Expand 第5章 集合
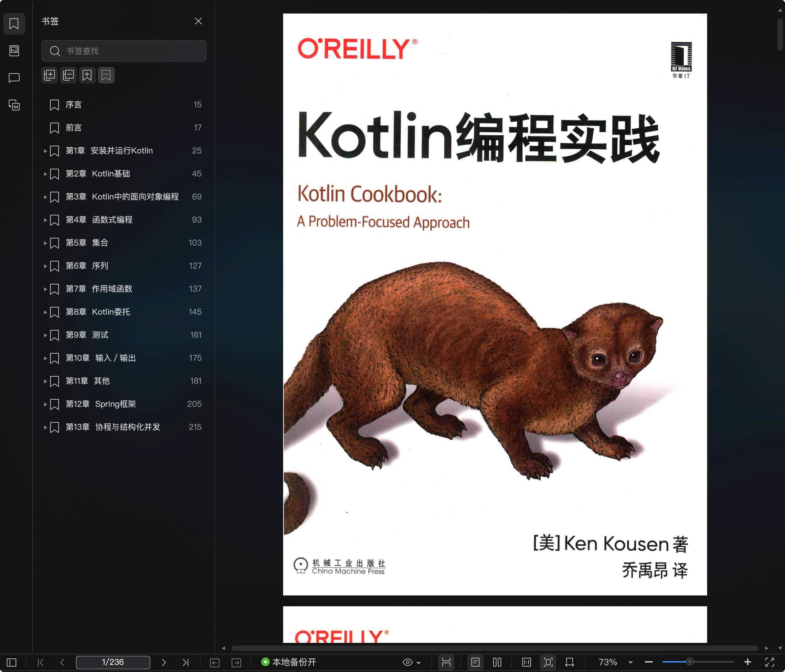The width and height of the screenshot is (785, 672). [x=45, y=243]
